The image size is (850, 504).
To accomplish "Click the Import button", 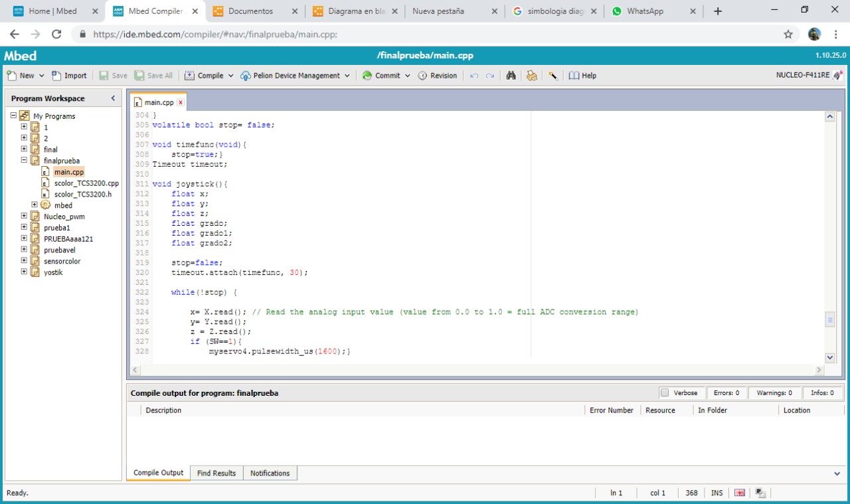I will (x=70, y=76).
